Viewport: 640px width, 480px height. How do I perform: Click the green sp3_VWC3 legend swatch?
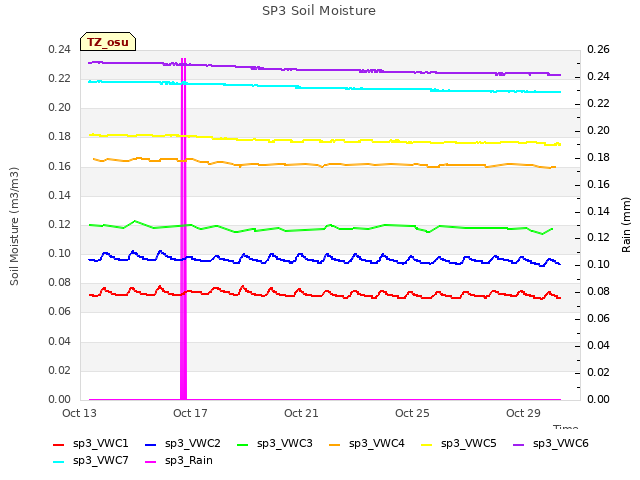tap(243, 444)
